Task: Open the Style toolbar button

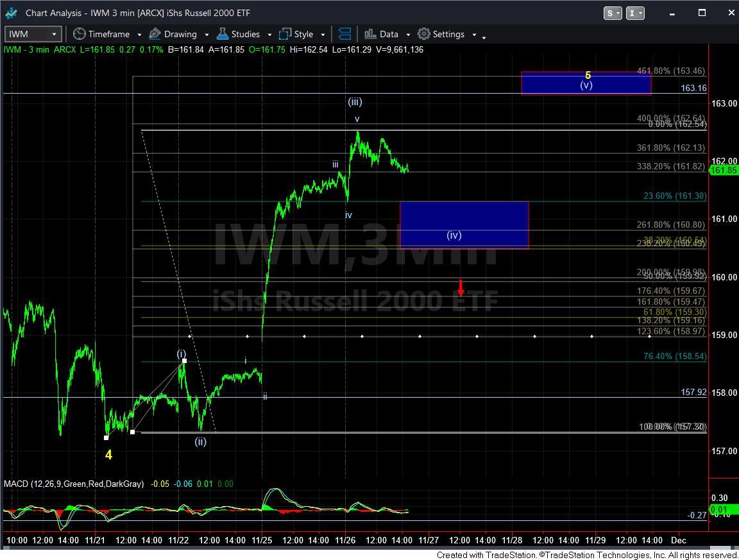Action: pyautogui.click(x=296, y=34)
